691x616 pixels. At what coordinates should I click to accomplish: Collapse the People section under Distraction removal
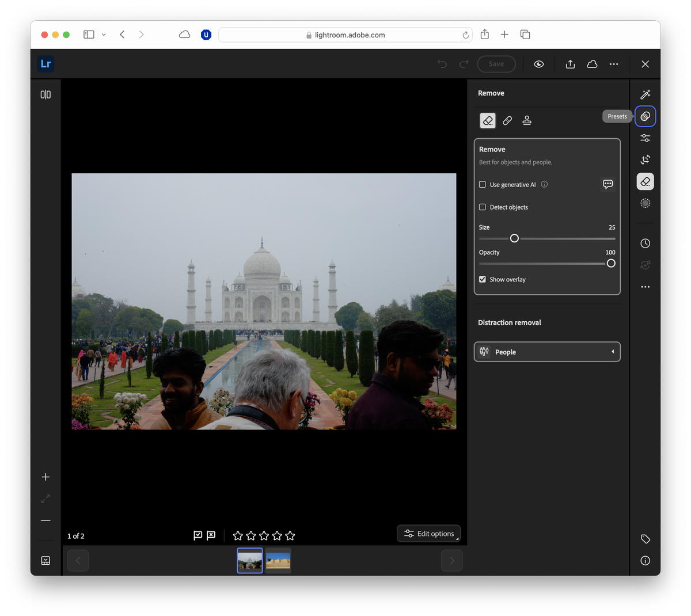tap(612, 352)
